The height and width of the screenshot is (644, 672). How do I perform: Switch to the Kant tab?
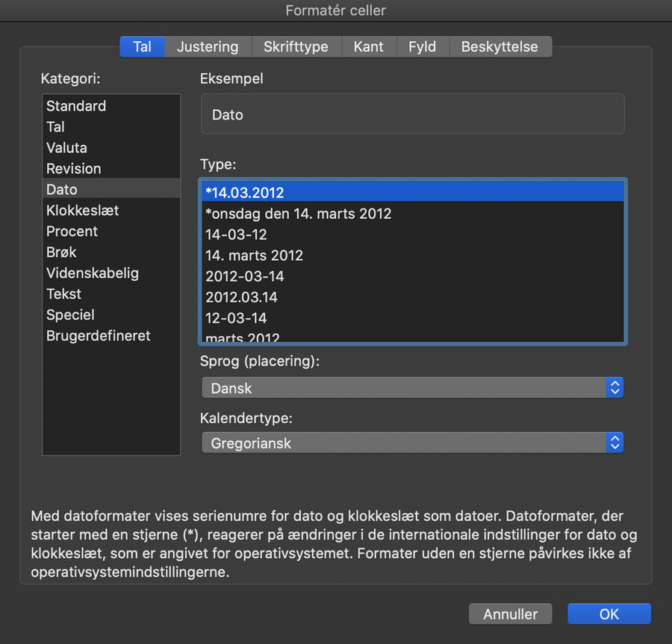click(369, 46)
